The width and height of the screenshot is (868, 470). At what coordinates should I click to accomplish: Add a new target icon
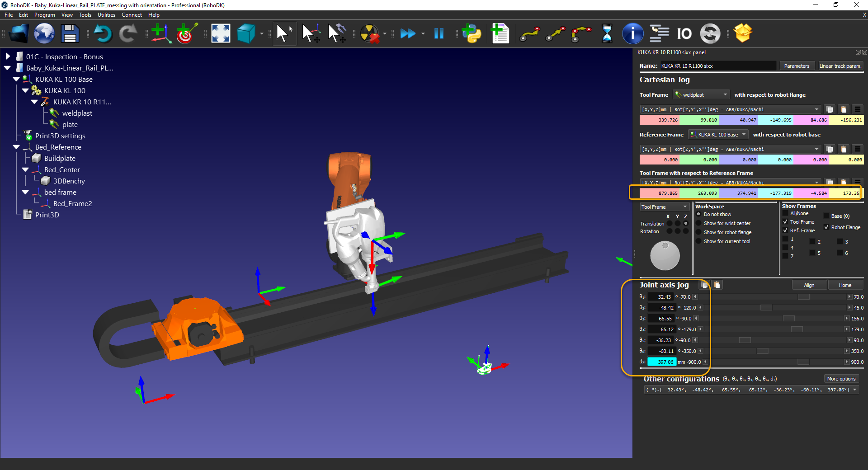click(187, 33)
